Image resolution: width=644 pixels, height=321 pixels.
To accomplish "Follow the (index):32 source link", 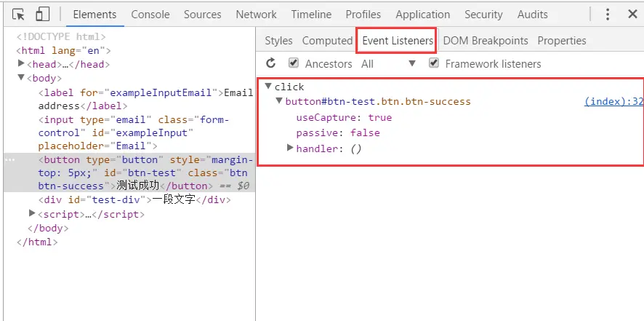I will 614,102.
